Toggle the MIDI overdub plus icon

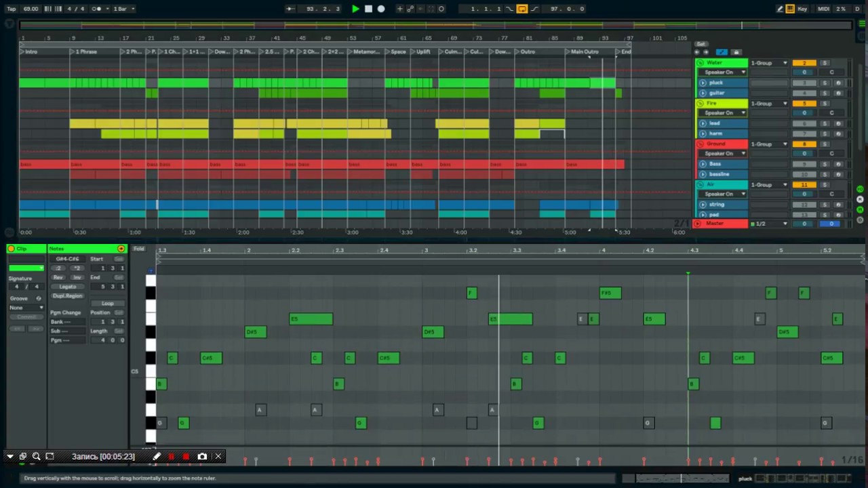(400, 9)
